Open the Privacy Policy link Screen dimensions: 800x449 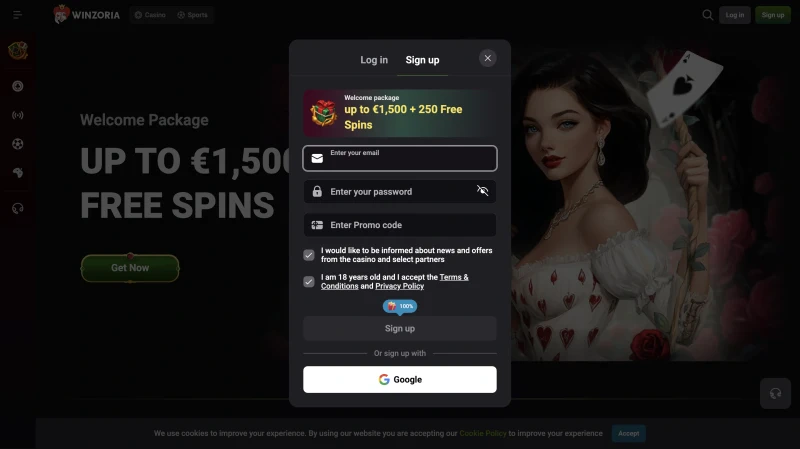pyautogui.click(x=399, y=286)
